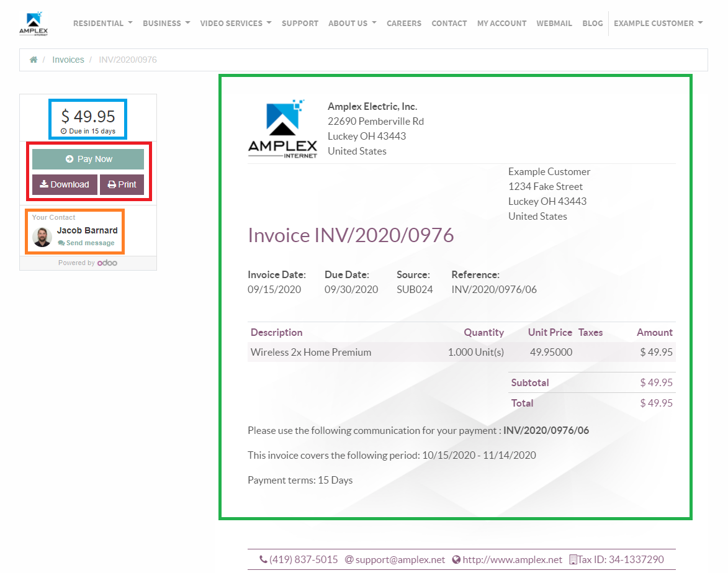Click the source value SUB024
The width and height of the screenshot is (728, 573).
pos(415,290)
